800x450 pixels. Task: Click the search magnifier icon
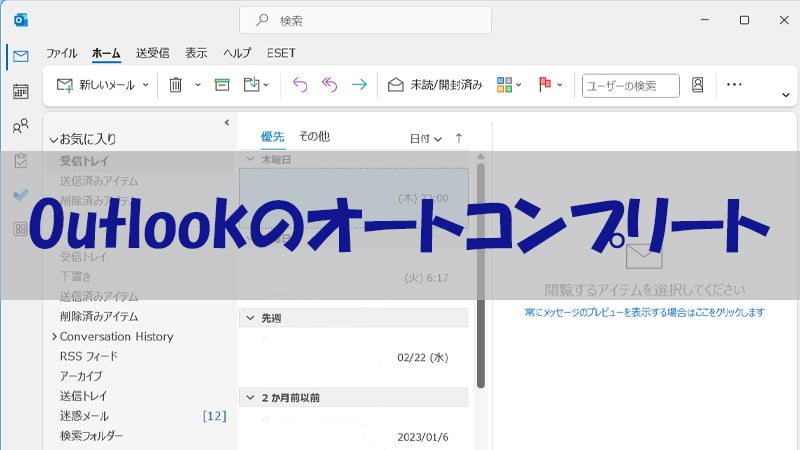pos(262,20)
